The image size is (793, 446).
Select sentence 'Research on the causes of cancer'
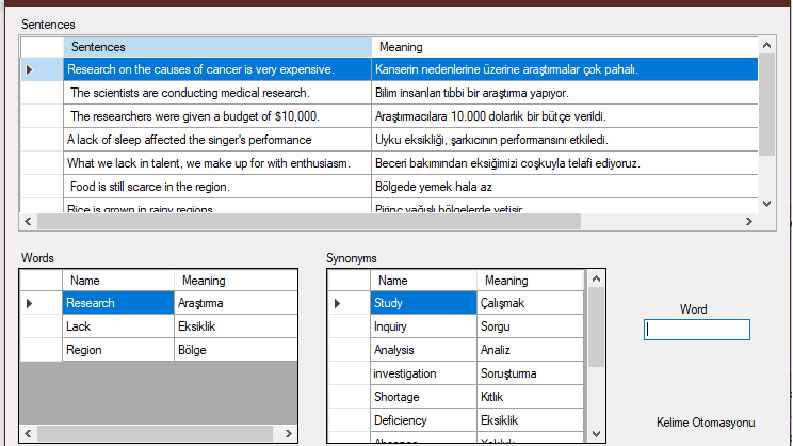pyautogui.click(x=217, y=69)
